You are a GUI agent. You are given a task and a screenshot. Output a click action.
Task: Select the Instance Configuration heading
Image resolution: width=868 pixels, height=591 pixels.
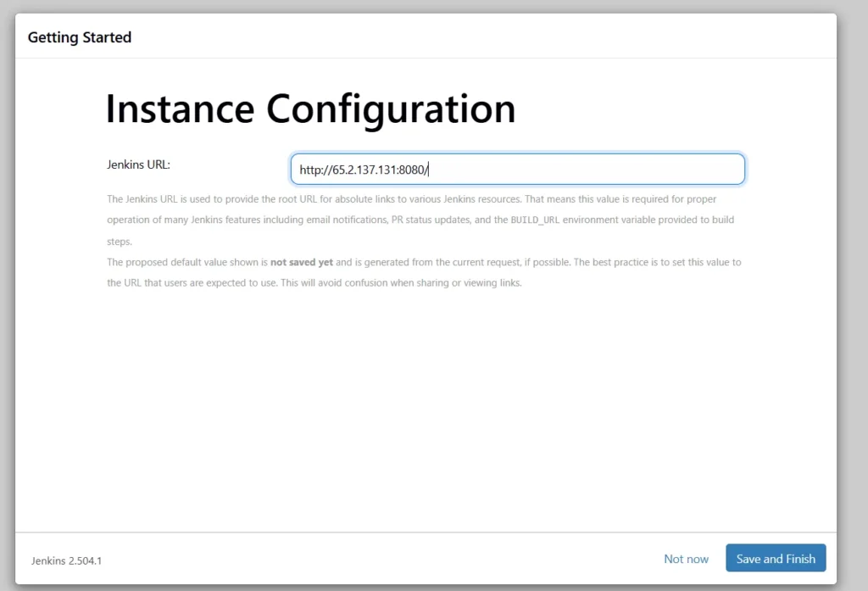pos(310,109)
